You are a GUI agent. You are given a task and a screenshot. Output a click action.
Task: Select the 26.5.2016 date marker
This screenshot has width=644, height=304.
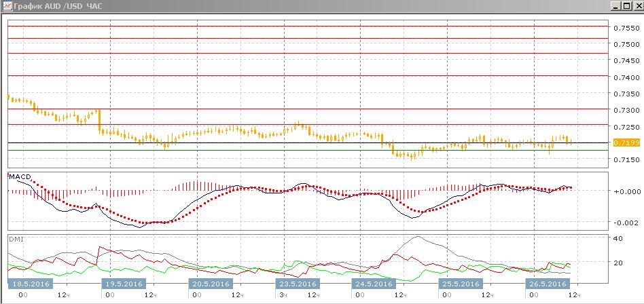(x=548, y=284)
